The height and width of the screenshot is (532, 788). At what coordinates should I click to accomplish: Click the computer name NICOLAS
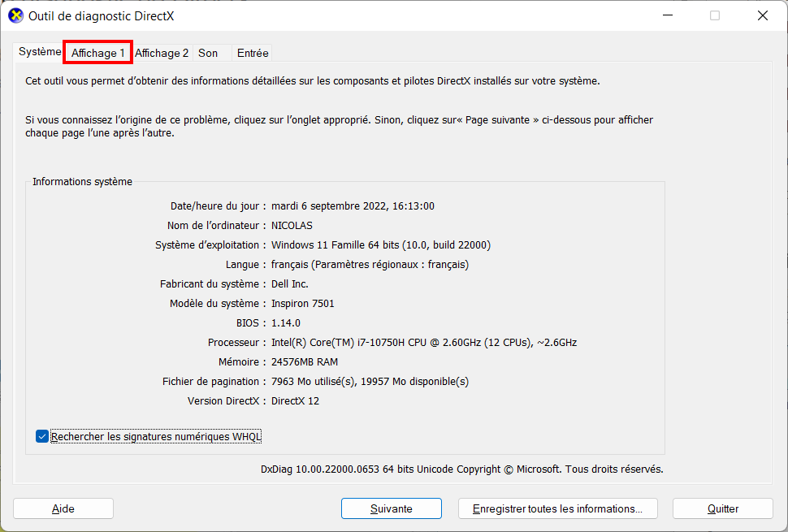(292, 226)
